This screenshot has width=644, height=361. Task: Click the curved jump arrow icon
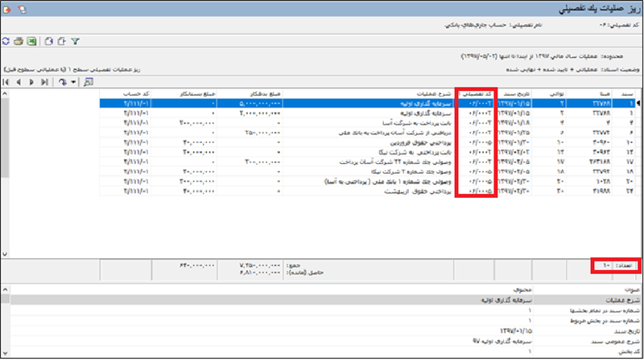pos(63,82)
